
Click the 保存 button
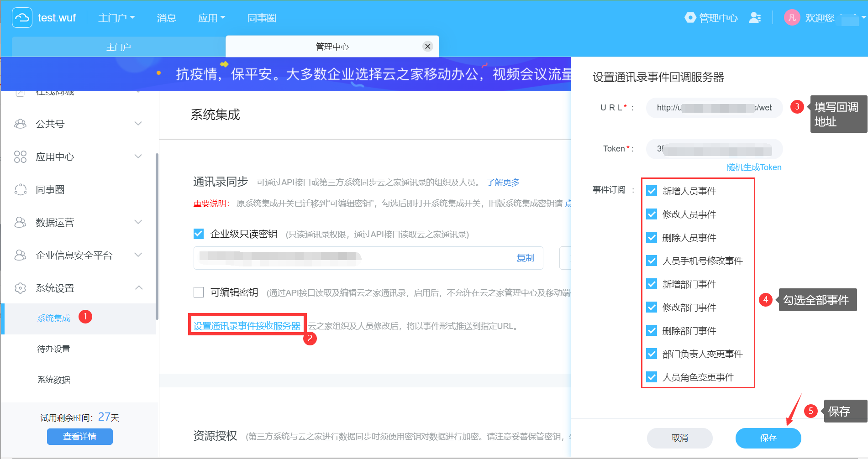(768, 438)
